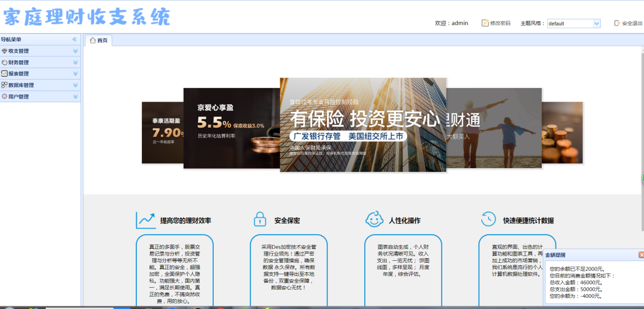The width and height of the screenshot is (644, 309).
Task: Click the 人性化操作 heading
Action: [405, 221]
